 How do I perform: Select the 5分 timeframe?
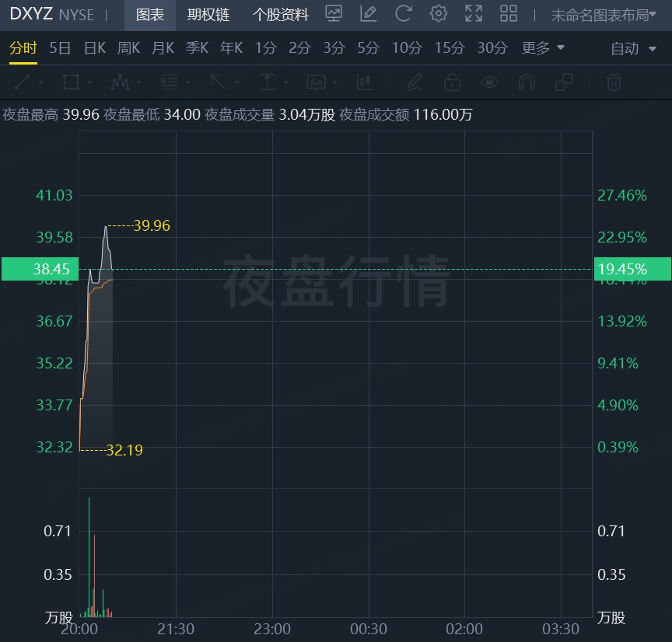point(368,47)
